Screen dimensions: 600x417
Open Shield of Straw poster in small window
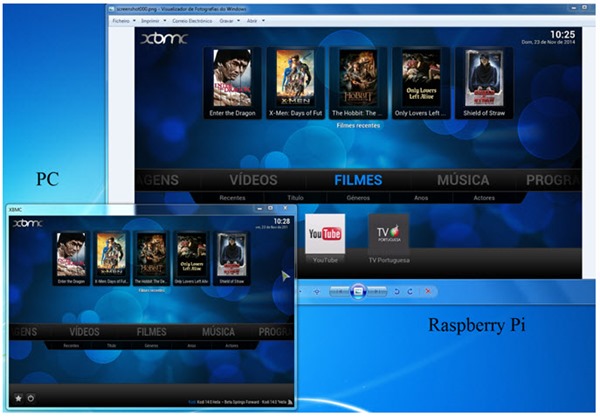[232, 255]
